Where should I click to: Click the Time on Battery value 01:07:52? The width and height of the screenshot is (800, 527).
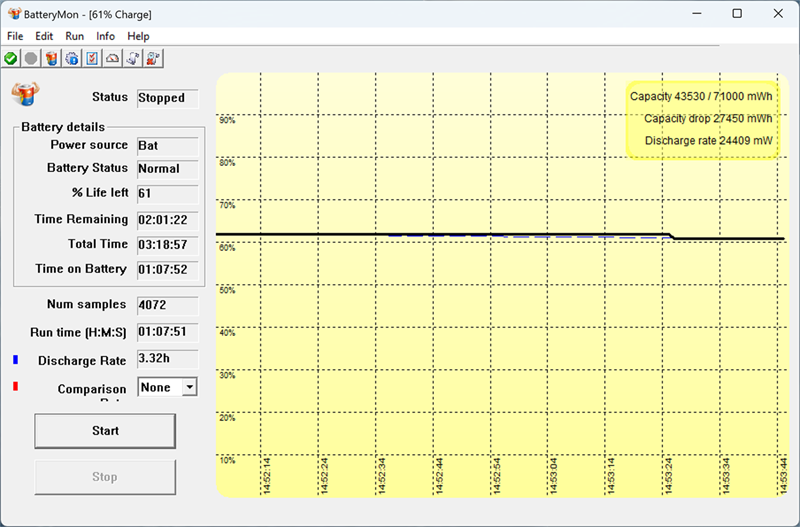coord(168,269)
